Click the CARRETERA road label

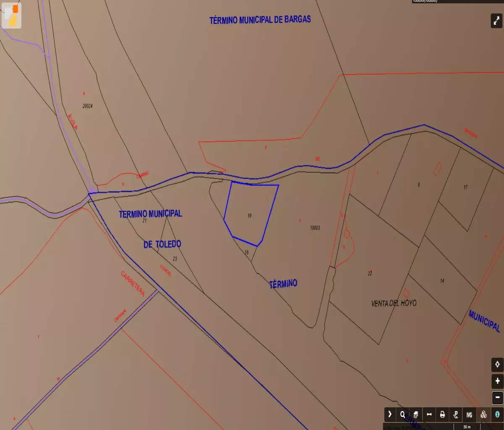133,284
